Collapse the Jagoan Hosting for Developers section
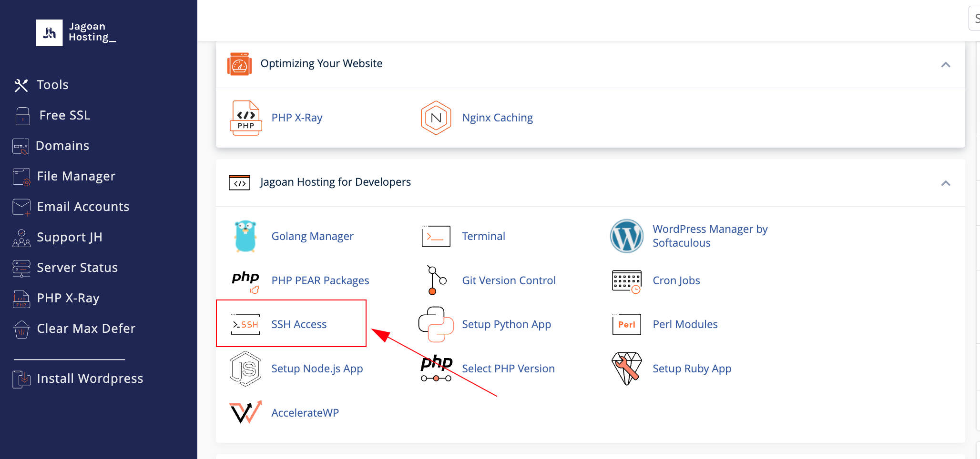The width and height of the screenshot is (980, 459). pos(946,183)
